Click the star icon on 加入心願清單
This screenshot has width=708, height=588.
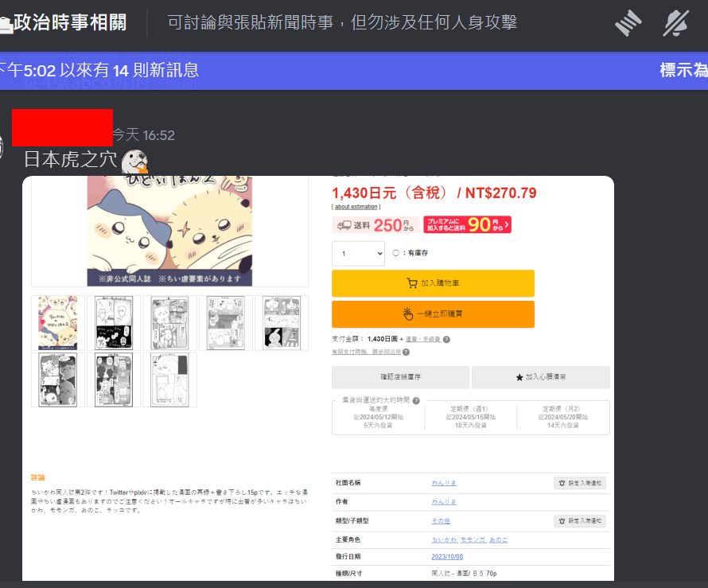pos(519,378)
